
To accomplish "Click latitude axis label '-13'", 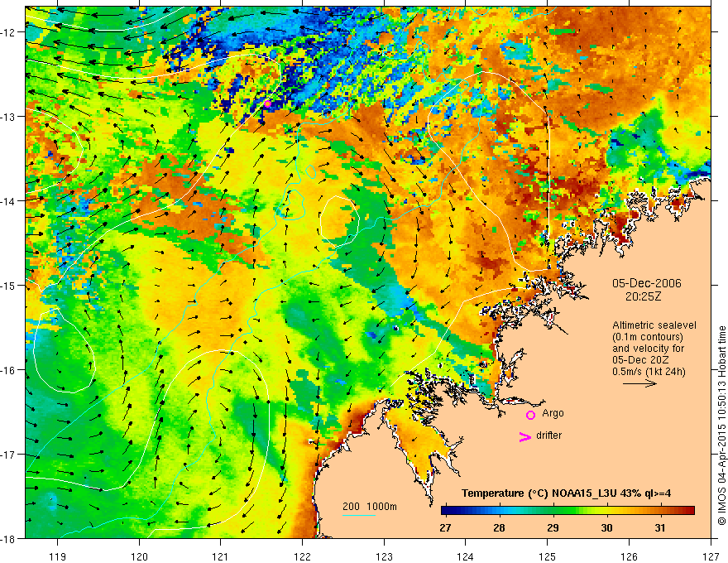I will [x=9, y=117].
